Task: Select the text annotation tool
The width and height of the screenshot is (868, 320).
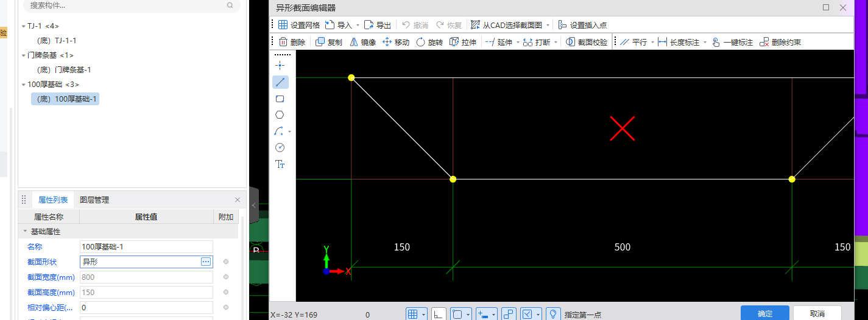Action: point(280,164)
